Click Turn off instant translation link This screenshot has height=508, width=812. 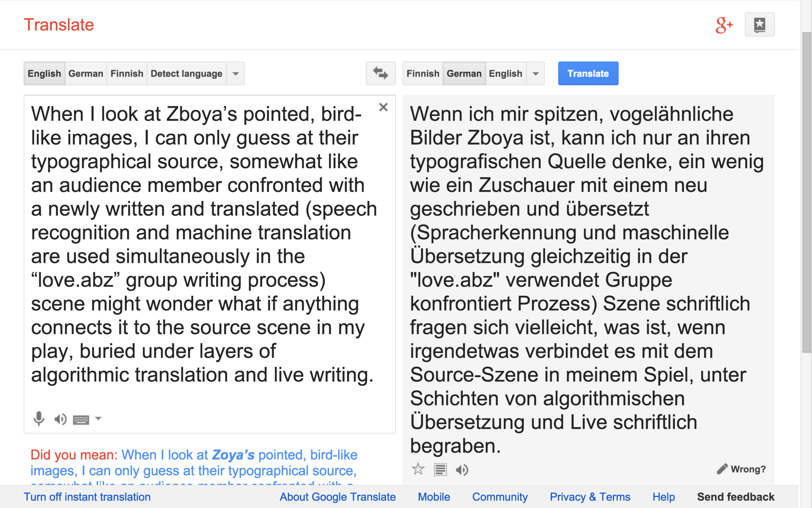[x=87, y=497]
